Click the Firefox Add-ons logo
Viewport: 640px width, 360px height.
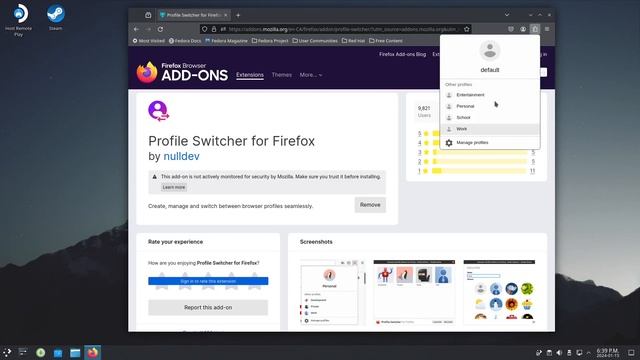pyautogui.click(x=182, y=72)
